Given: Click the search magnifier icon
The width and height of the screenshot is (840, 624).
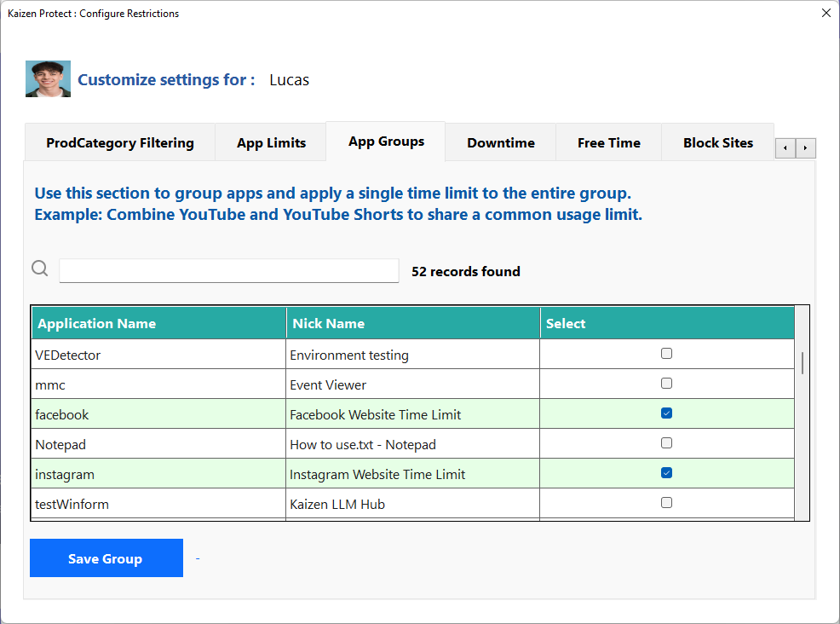Looking at the screenshot, I should [39, 268].
